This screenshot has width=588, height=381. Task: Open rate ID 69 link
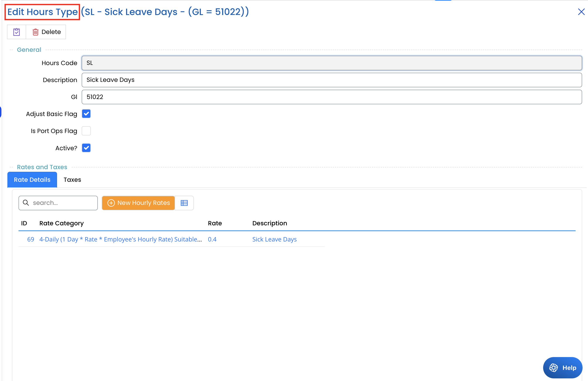coord(31,239)
